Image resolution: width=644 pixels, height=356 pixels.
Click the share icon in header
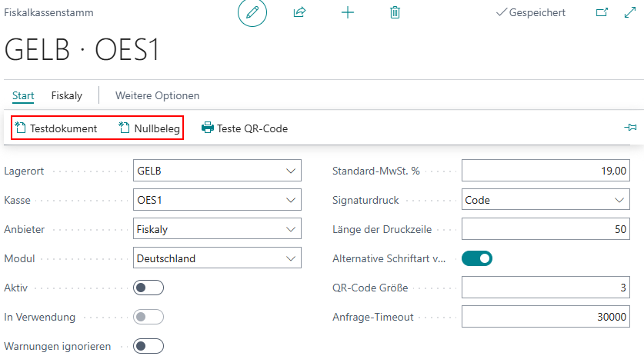coord(299,13)
